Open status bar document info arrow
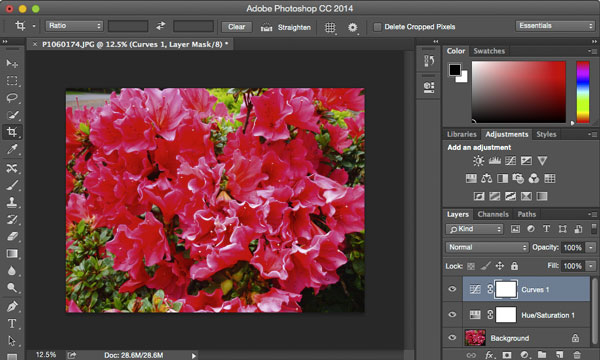 194,356
